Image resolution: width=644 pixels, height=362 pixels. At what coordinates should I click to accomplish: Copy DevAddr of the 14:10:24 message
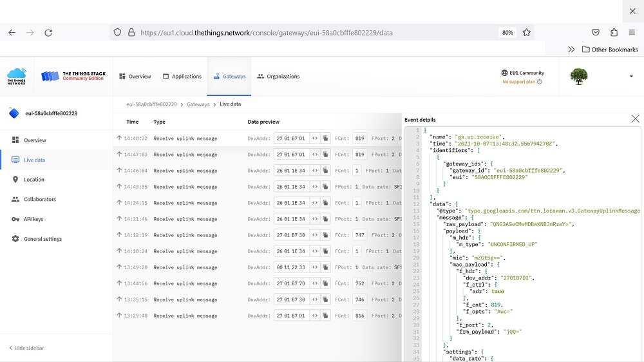(x=325, y=251)
